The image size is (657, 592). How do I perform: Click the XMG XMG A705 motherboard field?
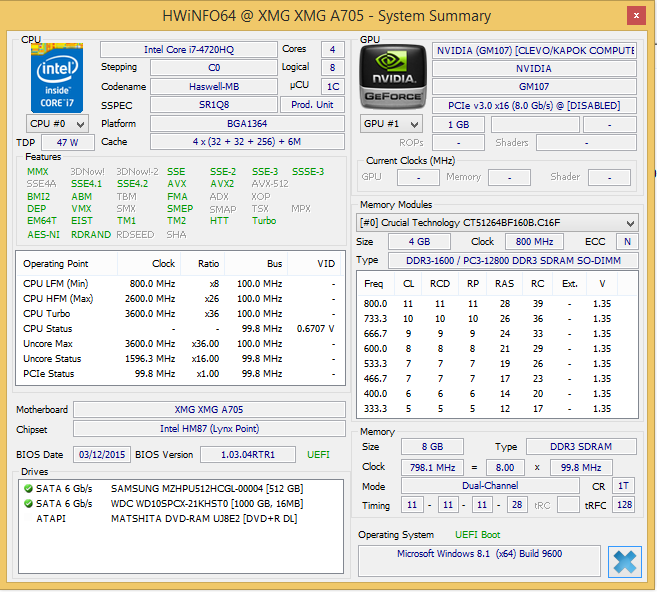click(209, 409)
